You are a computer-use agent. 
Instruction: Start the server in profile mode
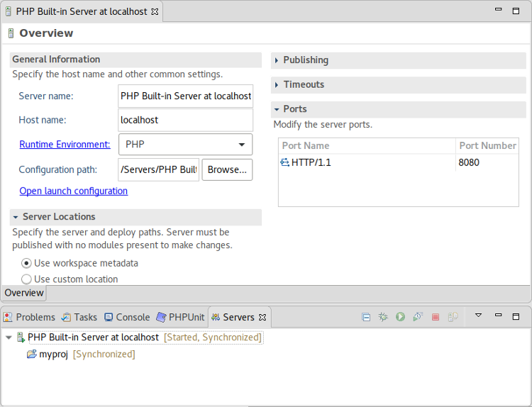point(418,317)
